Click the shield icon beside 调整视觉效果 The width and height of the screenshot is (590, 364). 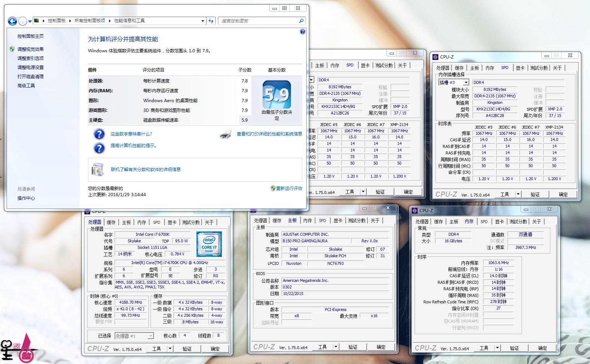tap(12, 49)
